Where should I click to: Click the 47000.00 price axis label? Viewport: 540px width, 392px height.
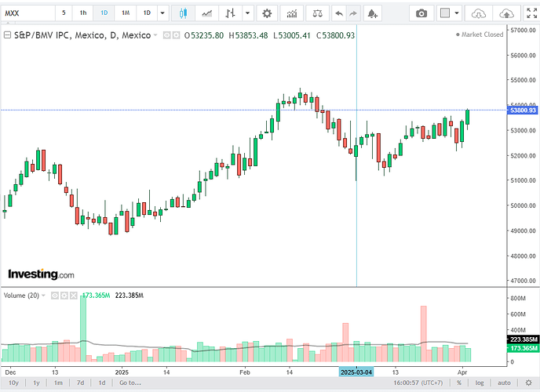tap(523, 281)
